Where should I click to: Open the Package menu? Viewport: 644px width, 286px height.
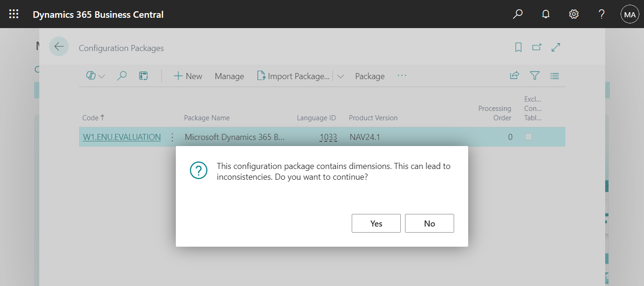[369, 76]
